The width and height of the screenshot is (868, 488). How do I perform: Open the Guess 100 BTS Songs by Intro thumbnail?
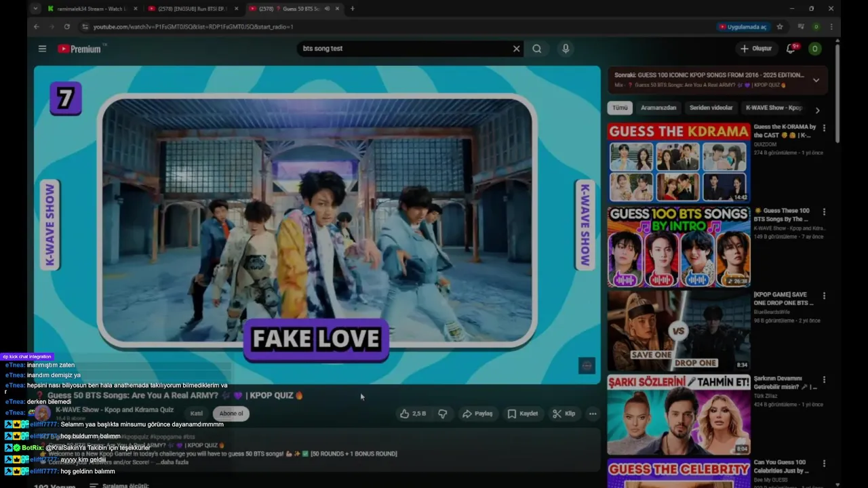[x=679, y=247]
